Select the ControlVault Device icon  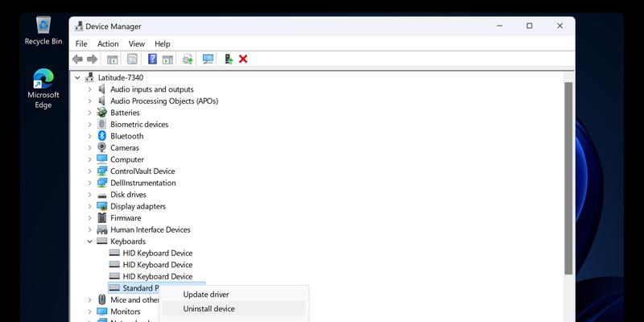[102, 171]
